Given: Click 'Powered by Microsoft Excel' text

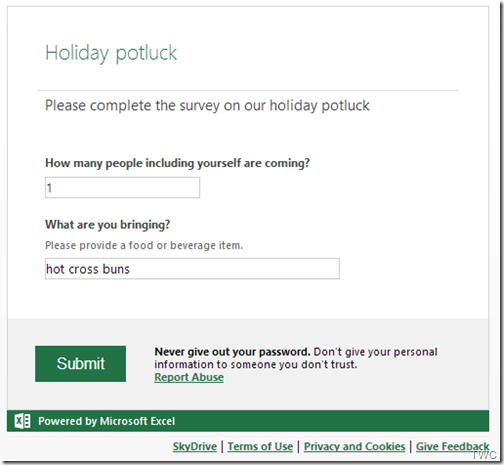Looking at the screenshot, I should tap(106, 421).
